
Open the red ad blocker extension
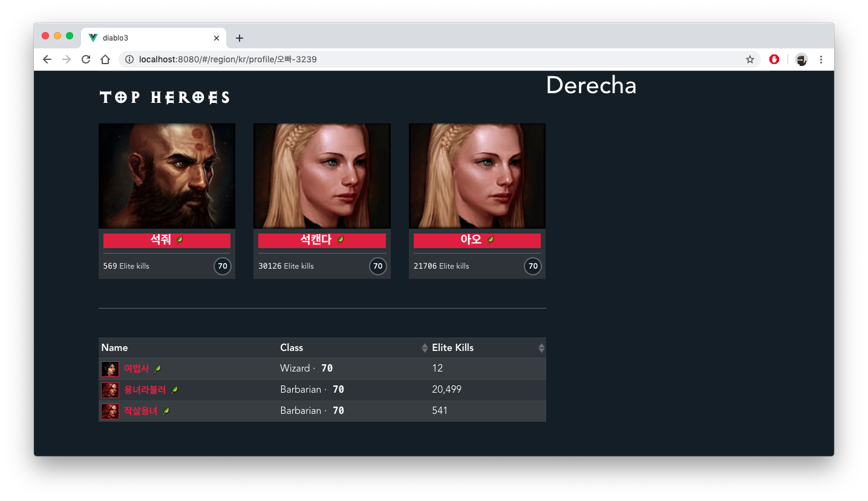pos(774,59)
